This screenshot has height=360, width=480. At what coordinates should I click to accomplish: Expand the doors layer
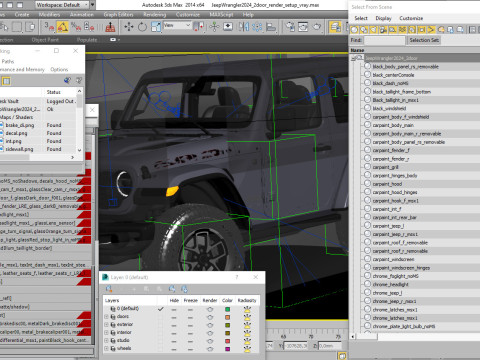click(x=107, y=316)
